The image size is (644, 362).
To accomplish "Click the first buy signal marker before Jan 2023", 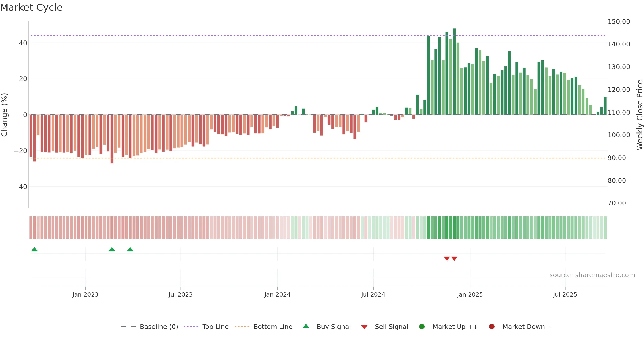I will click(x=34, y=249).
